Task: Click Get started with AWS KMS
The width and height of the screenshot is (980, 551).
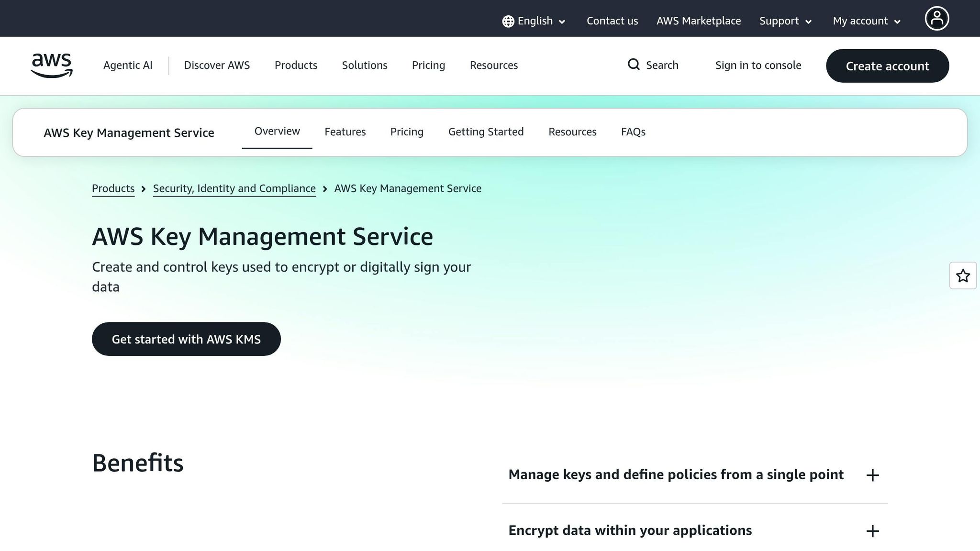Action: tap(186, 339)
